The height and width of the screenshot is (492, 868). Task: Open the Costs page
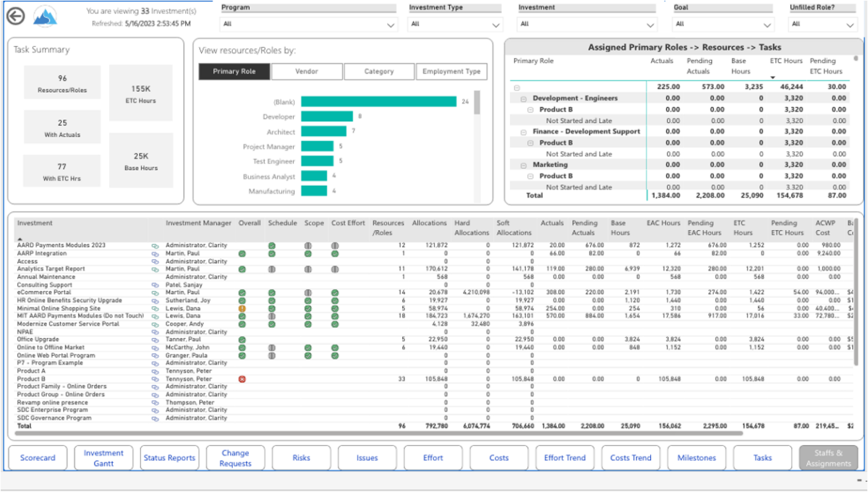click(x=499, y=458)
